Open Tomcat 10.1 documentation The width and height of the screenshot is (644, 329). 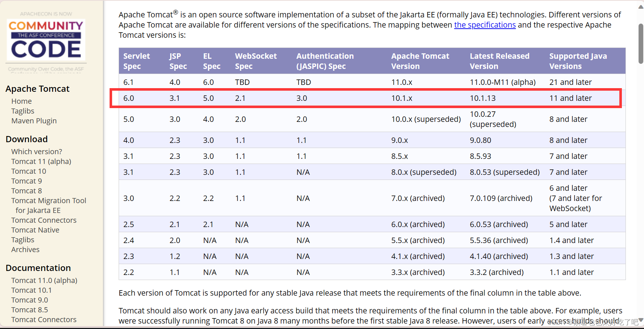coord(32,290)
